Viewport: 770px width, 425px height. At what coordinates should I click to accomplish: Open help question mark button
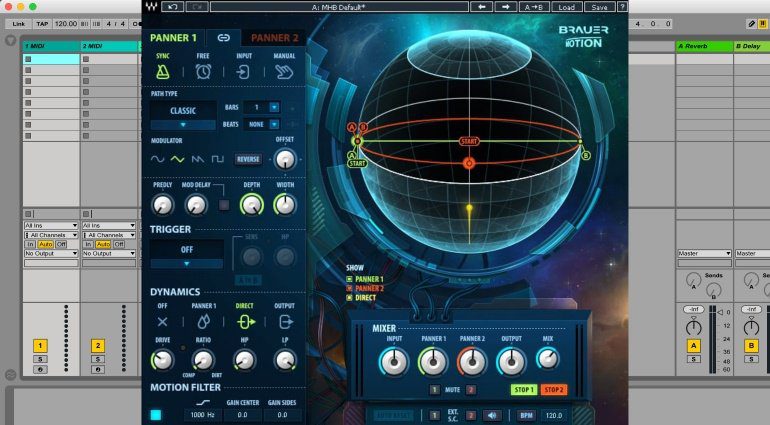click(x=622, y=7)
